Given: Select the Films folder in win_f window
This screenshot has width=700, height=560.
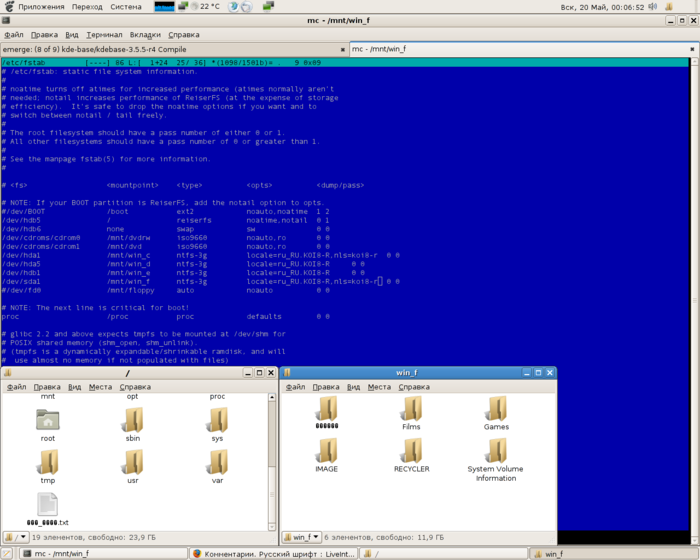Looking at the screenshot, I should [412, 409].
